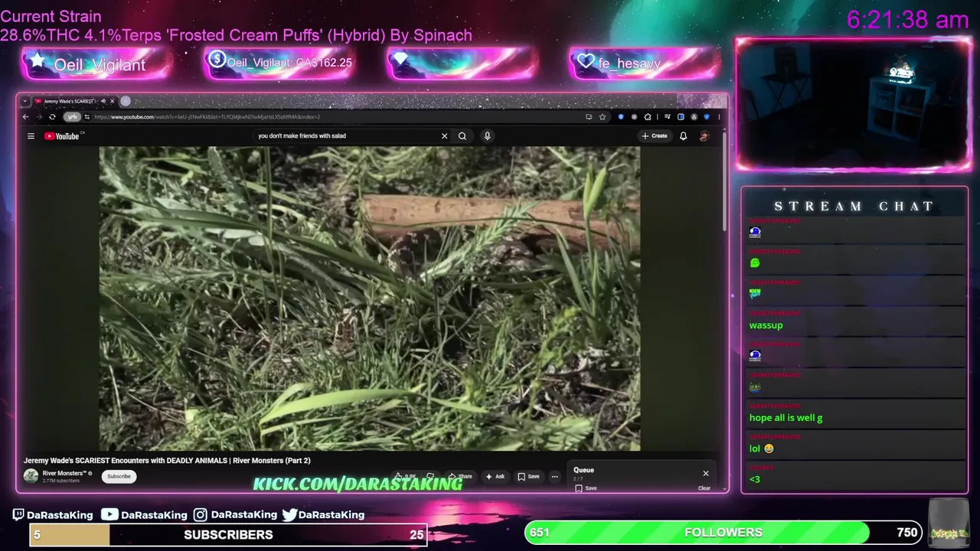Open the site settings icon beside the URL
This screenshot has width=980, height=551.
(x=87, y=117)
